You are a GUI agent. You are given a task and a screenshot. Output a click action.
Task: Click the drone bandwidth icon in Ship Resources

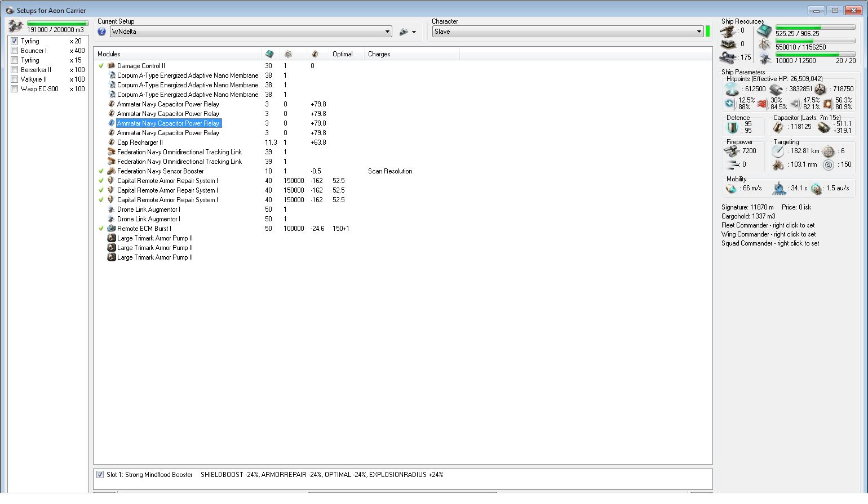[x=765, y=58]
